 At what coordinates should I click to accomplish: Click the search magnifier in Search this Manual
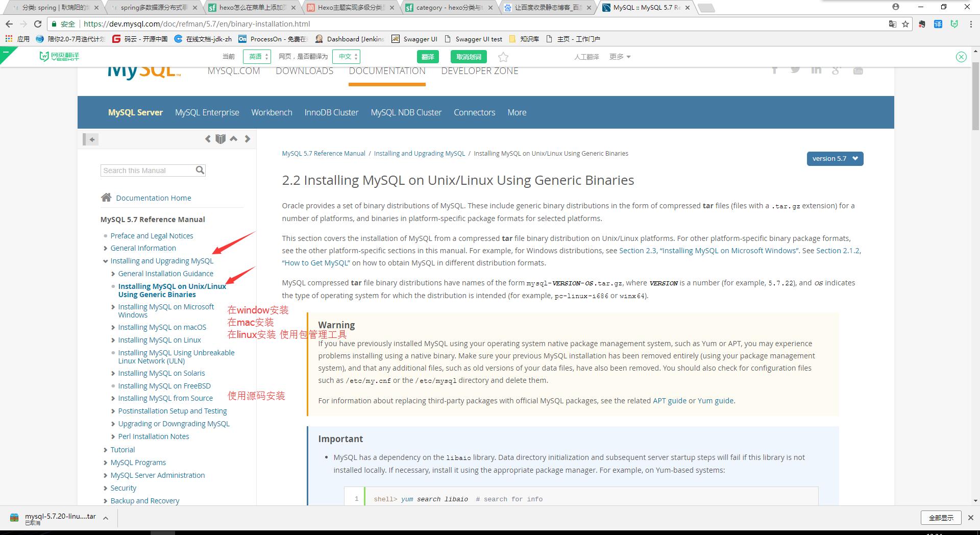pyautogui.click(x=200, y=170)
